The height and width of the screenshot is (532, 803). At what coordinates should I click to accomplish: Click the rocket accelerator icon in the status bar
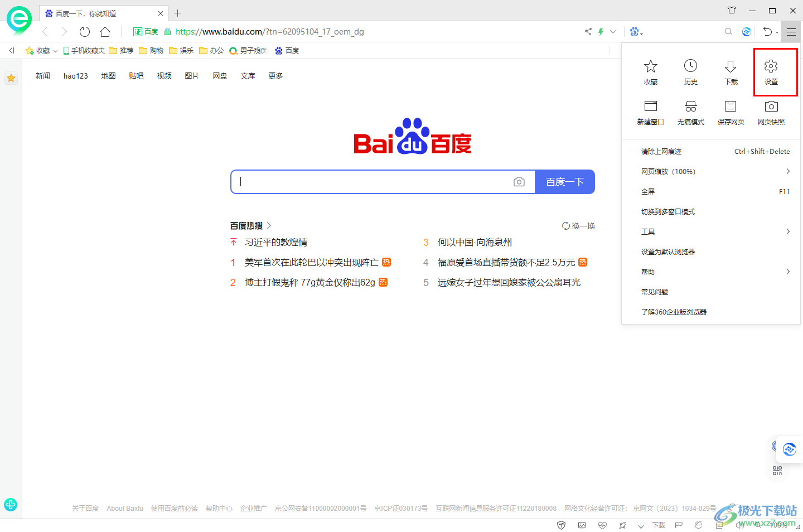pos(622,525)
